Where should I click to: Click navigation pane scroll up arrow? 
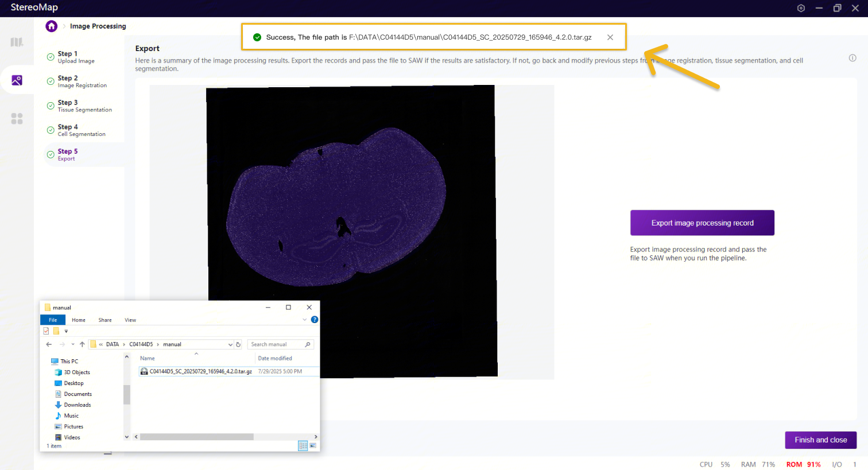[127, 357]
